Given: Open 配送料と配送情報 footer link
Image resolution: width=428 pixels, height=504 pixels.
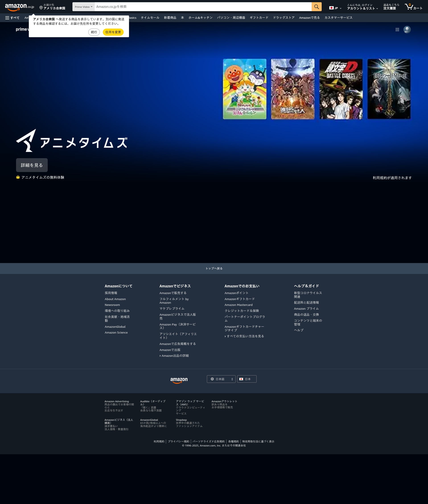Looking at the screenshot, I should (x=307, y=303).
